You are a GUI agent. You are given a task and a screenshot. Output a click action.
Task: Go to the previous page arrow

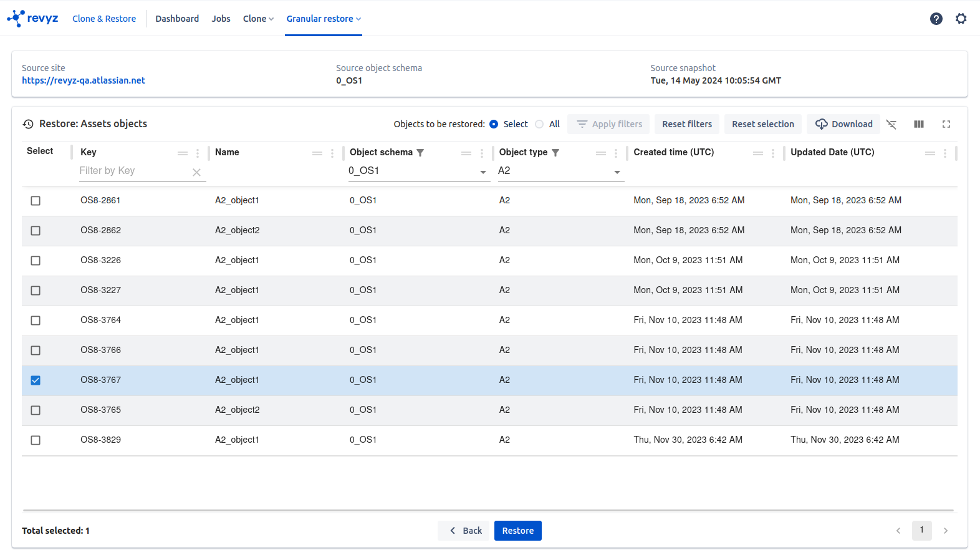898,531
